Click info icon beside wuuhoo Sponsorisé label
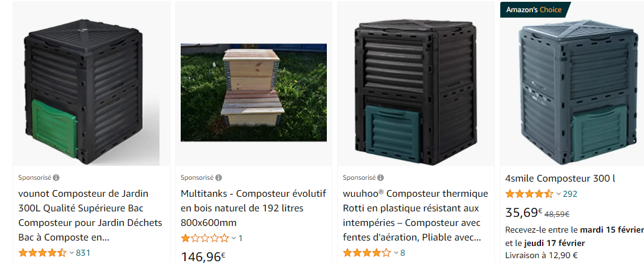The image size is (644, 263). pyautogui.click(x=381, y=178)
